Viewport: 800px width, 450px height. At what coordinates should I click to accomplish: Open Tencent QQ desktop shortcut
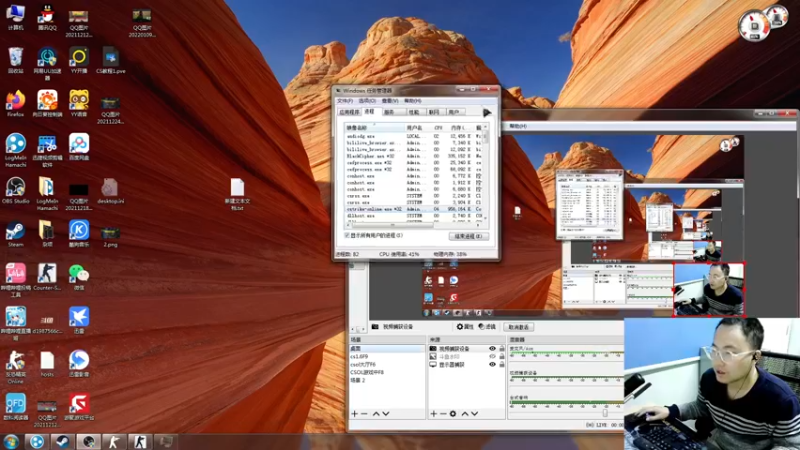47,16
